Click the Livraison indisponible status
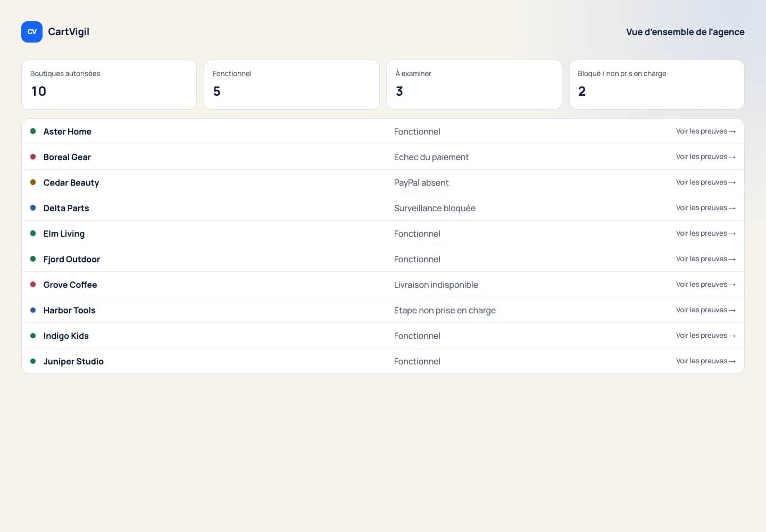The image size is (766, 532). pos(436,285)
